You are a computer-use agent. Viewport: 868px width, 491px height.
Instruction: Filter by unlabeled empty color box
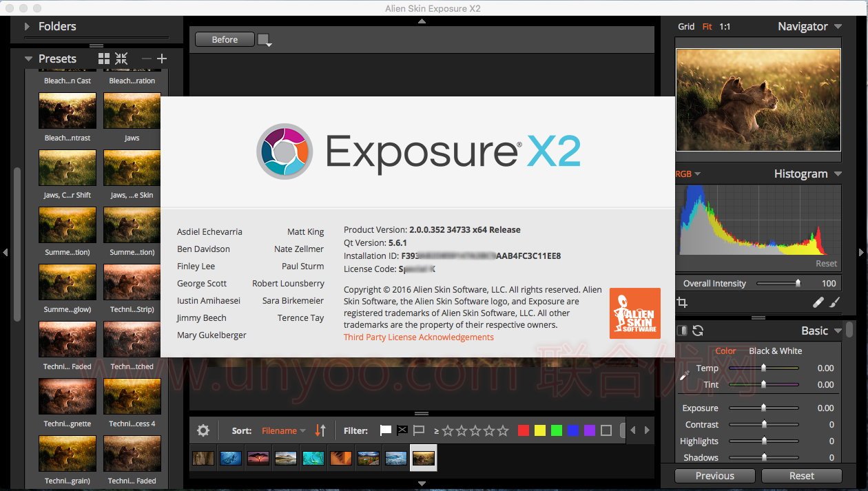point(606,430)
